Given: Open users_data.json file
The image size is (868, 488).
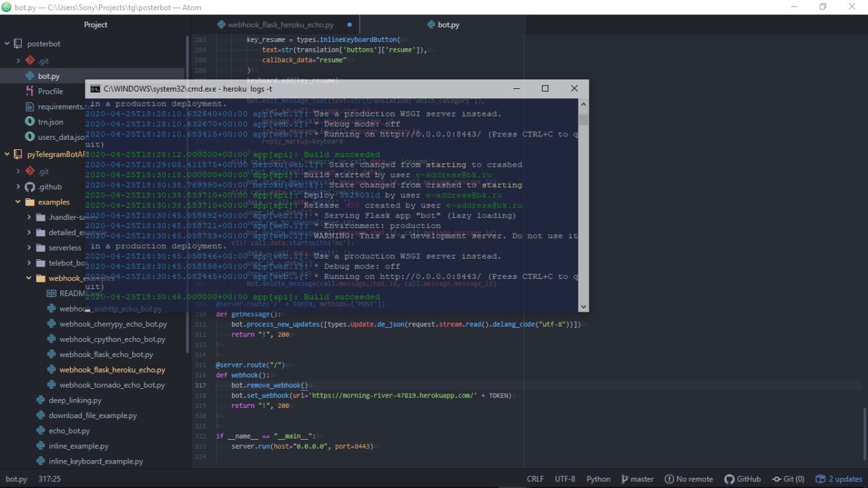Looking at the screenshot, I should (62, 137).
